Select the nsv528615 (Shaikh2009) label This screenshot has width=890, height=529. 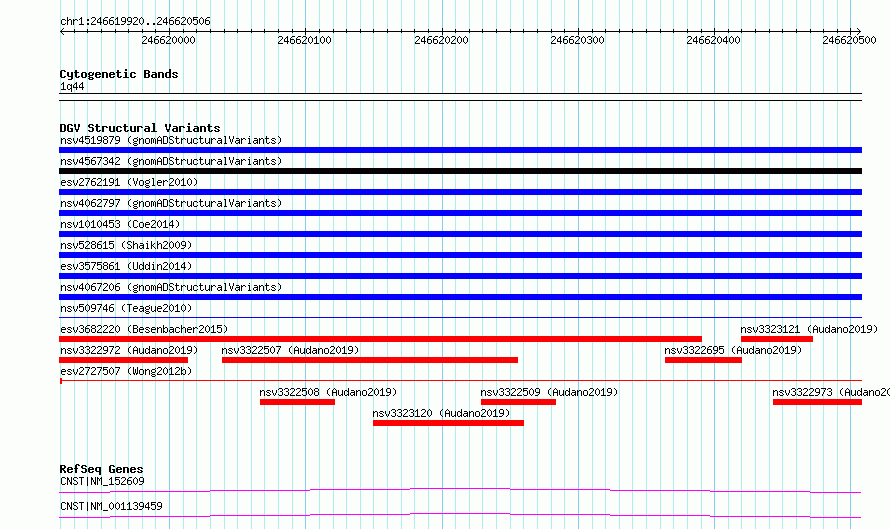(126, 245)
